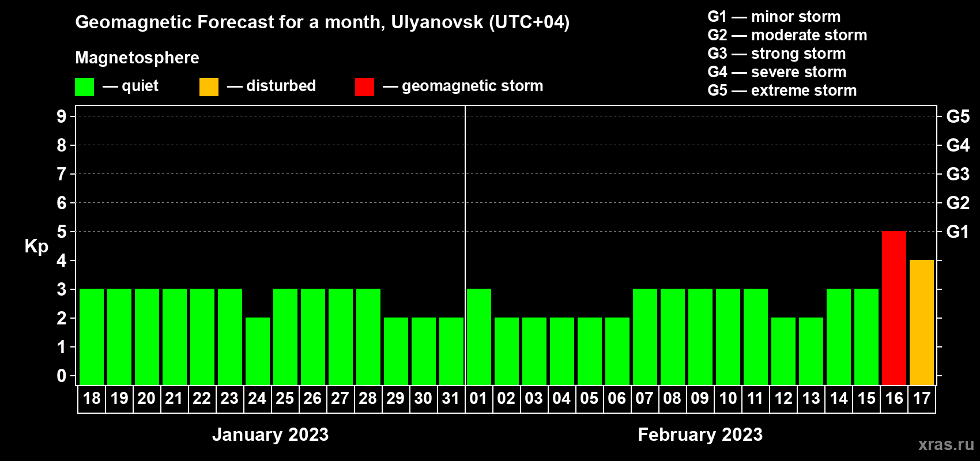Click the G1 label on right axis
Screen dimensions: 980x461
958,232
